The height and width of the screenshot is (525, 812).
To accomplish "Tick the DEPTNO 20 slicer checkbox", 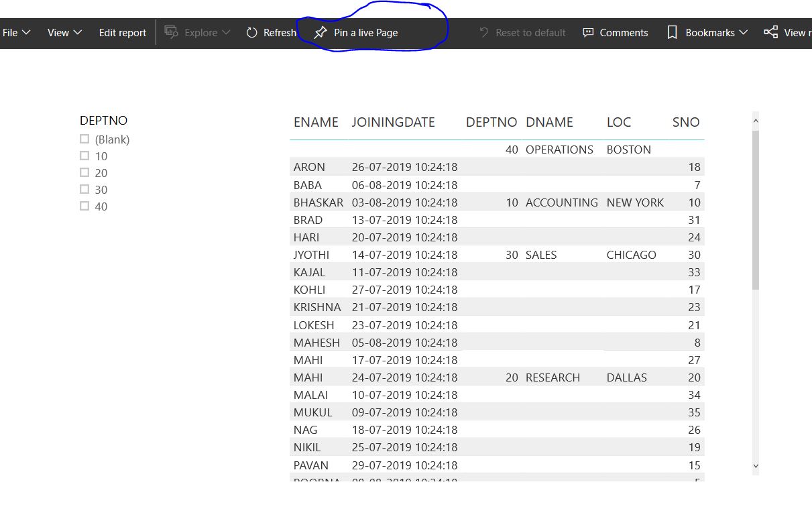I will [x=84, y=172].
